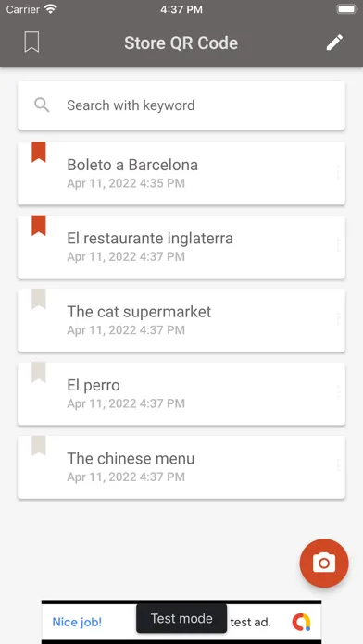The image size is (363, 644).
Task: Click the Nice job! ad link
Action: point(77,622)
